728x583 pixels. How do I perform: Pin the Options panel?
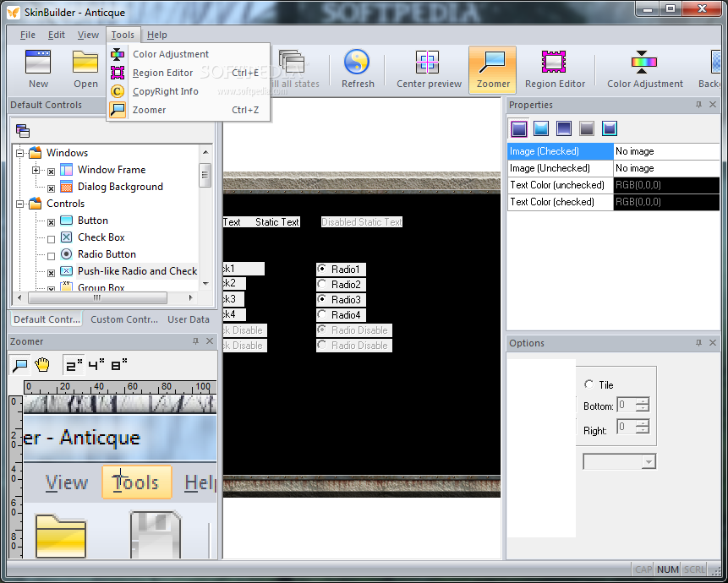point(698,343)
